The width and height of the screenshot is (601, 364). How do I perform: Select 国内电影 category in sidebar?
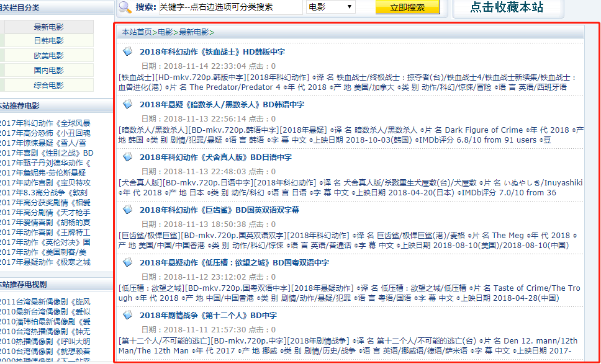[48, 70]
